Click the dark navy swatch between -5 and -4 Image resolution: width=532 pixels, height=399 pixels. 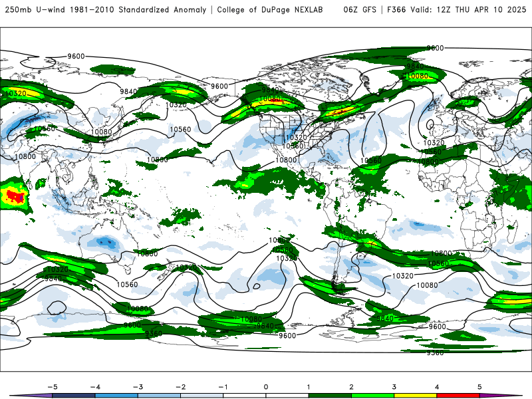[74, 396]
